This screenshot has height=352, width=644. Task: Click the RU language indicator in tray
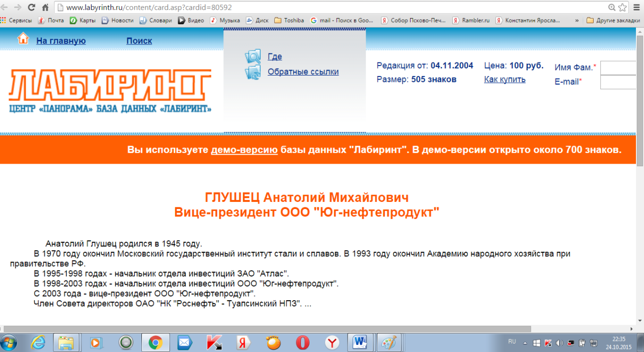(512, 341)
